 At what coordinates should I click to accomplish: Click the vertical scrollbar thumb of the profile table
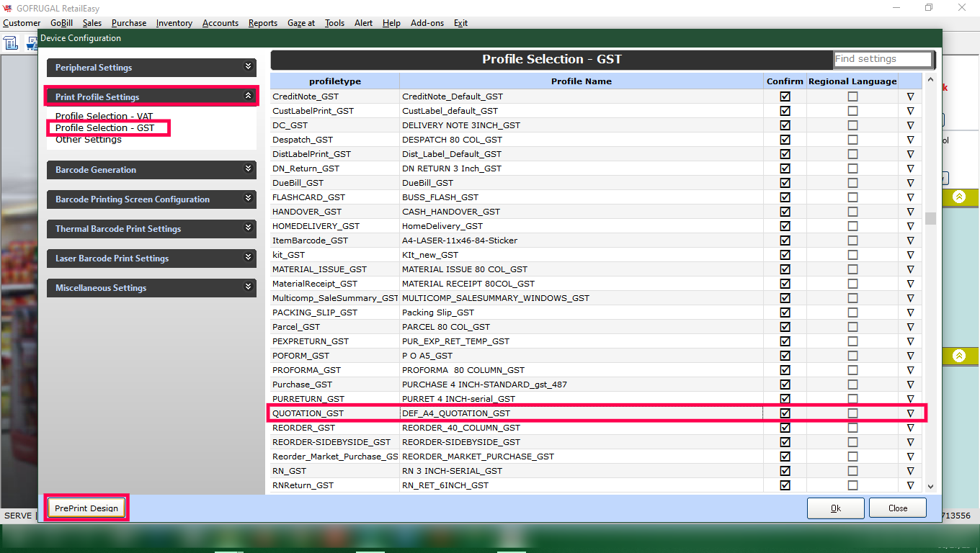coord(930,218)
